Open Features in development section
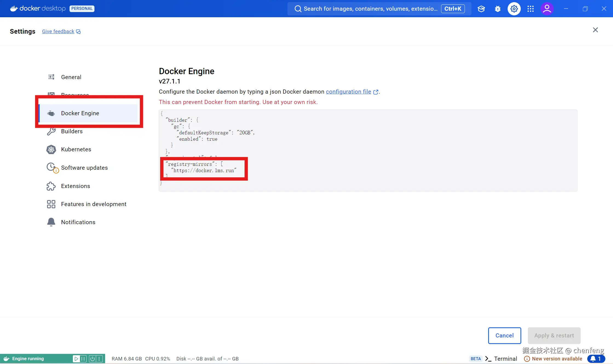 click(x=93, y=204)
